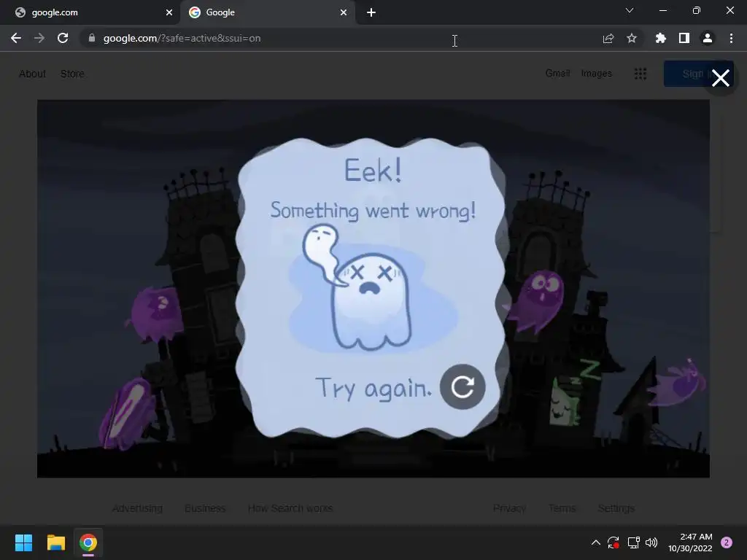The image size is (747, 560).
Task: Open How Search works link
Action: click(290, 508)
